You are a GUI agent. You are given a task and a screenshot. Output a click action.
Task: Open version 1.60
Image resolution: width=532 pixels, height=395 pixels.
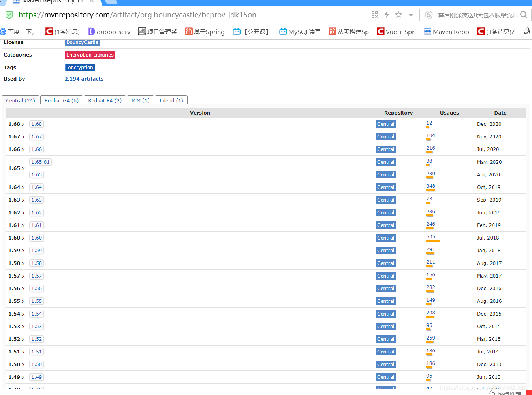(37, 238)
